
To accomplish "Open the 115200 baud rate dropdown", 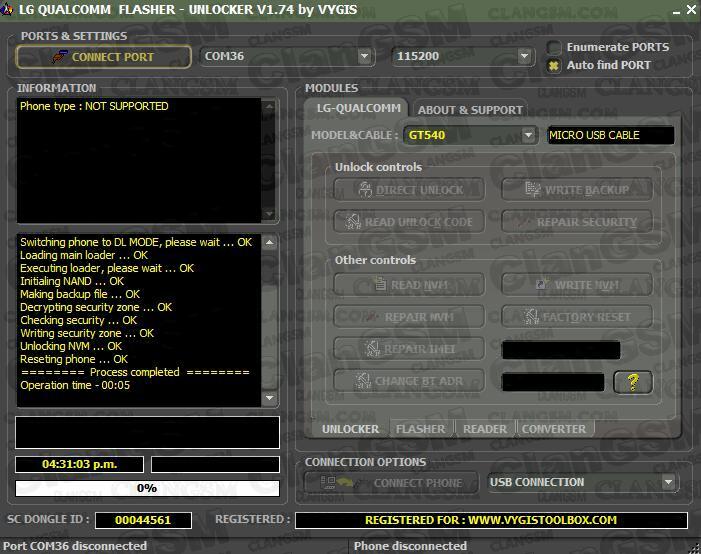I will click(x=524, y=56).
